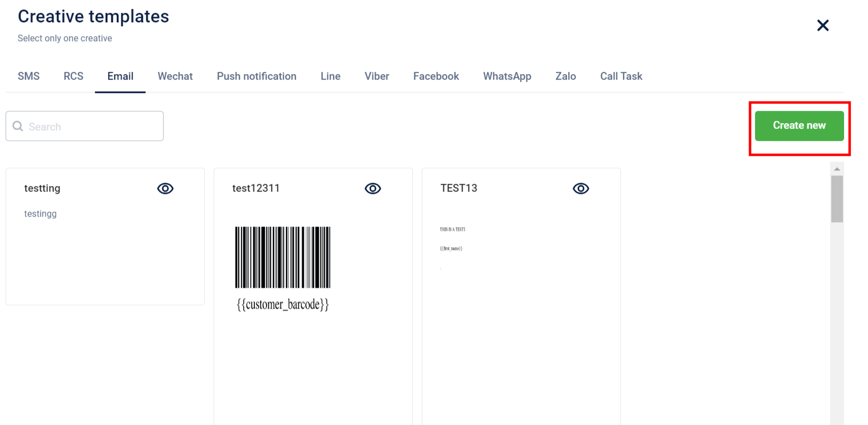Click the TEST13 template title
This screenshot has height=425, width=868.
458,188
